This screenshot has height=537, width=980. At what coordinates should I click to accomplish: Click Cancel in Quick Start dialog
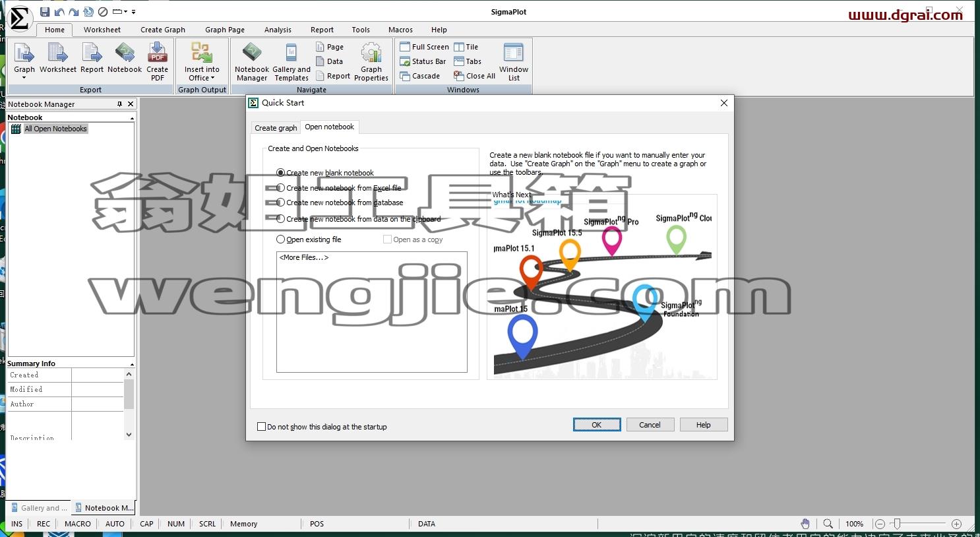[650, 425]
